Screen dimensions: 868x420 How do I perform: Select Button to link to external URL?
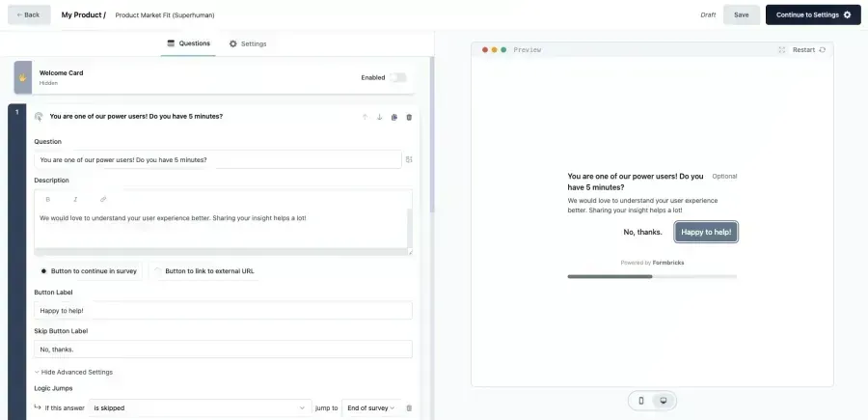pos(203,271)
